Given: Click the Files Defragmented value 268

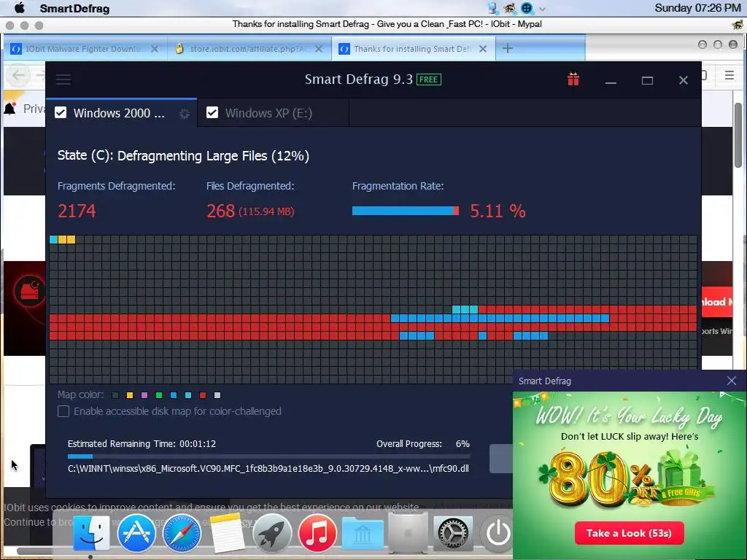Looking at the screenshot, I should tap(220, 211).
